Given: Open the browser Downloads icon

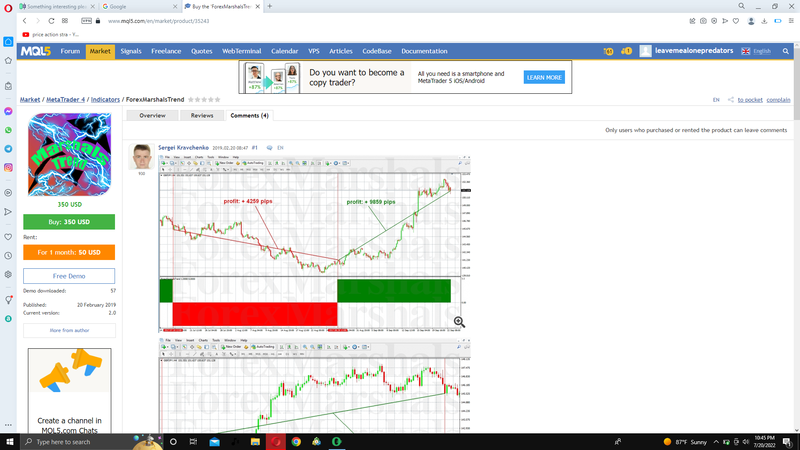Looking at the screenshot, I should coord(764,21).
